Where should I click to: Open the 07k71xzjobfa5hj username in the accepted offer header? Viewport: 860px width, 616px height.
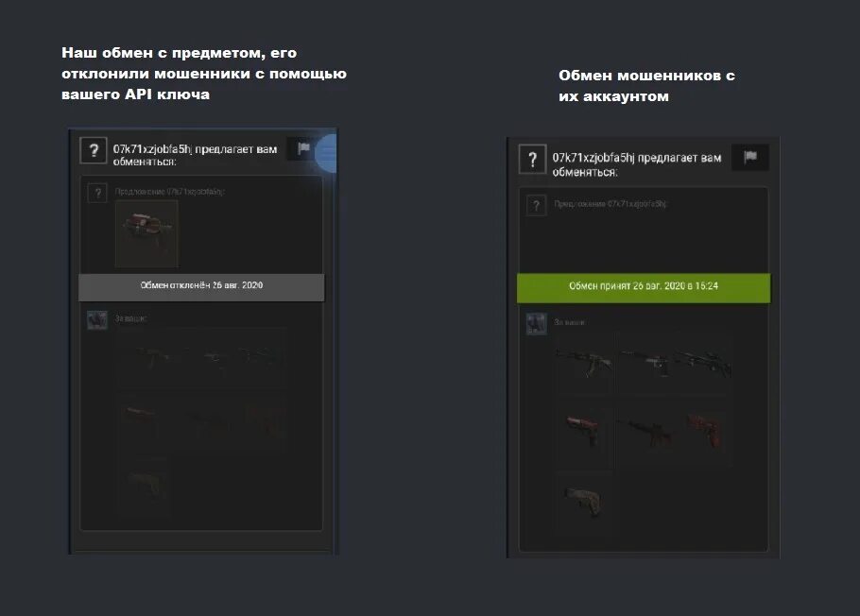click(593, 158)
